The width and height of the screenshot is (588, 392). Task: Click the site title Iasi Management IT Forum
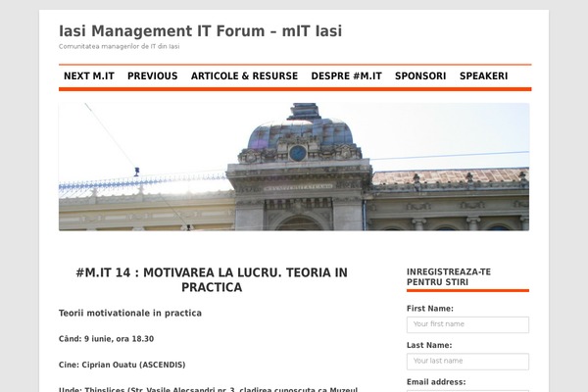[200, 31]
